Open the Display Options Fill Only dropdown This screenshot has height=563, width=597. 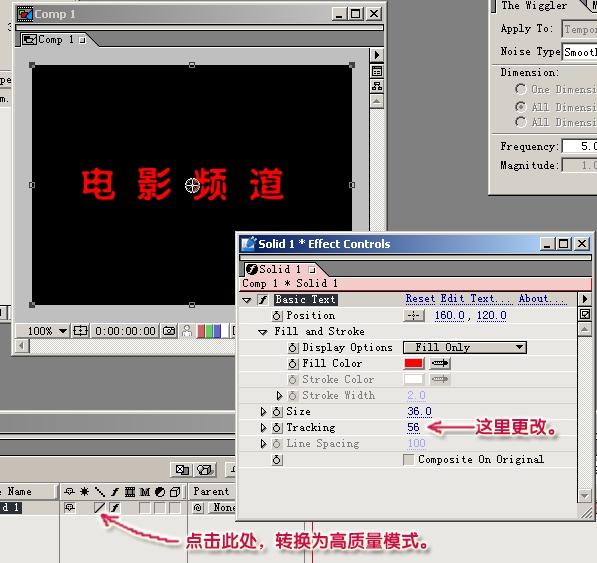point(465,347)
